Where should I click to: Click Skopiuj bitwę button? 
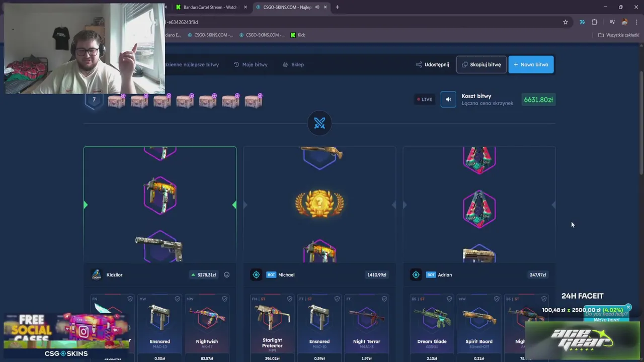[x=481, y=64]
